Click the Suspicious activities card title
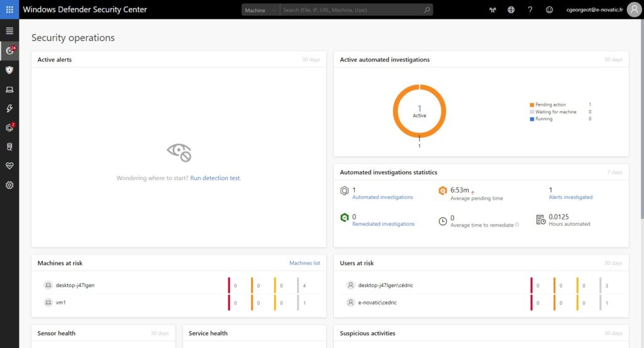This screenshot has height=348, width=644. pos(367,333)
